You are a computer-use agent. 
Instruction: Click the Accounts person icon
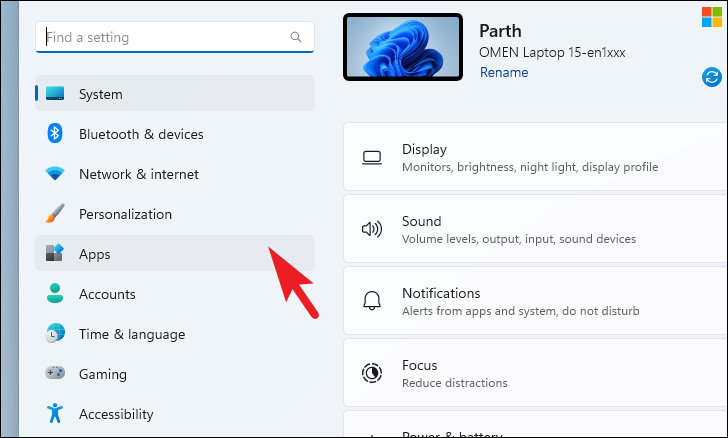[x=55, y=293]
